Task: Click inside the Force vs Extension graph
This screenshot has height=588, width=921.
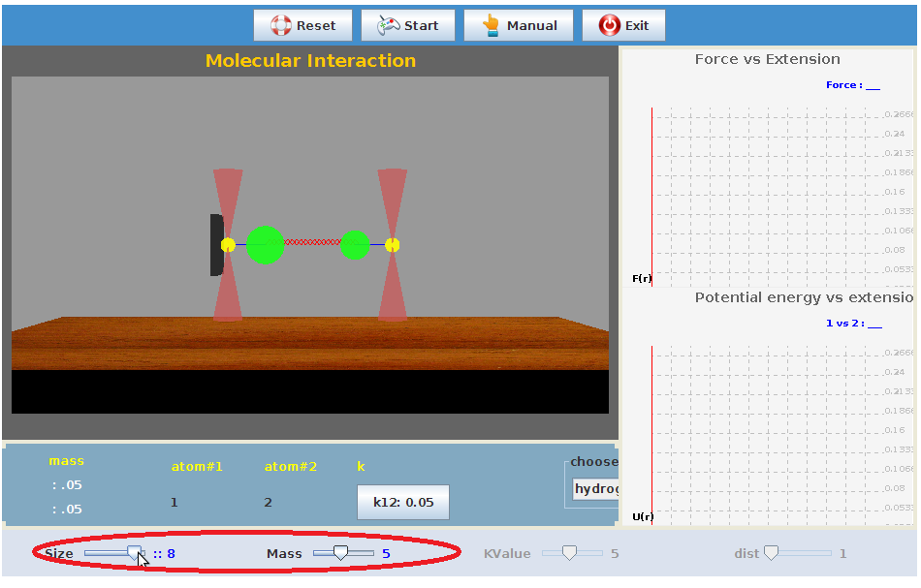Action: point(766,194)
